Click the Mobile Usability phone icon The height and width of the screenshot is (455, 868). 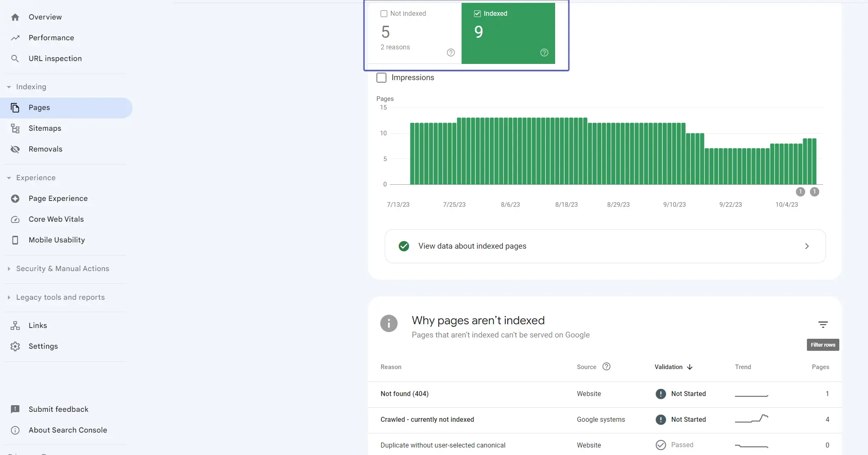[x=15, y=240]
